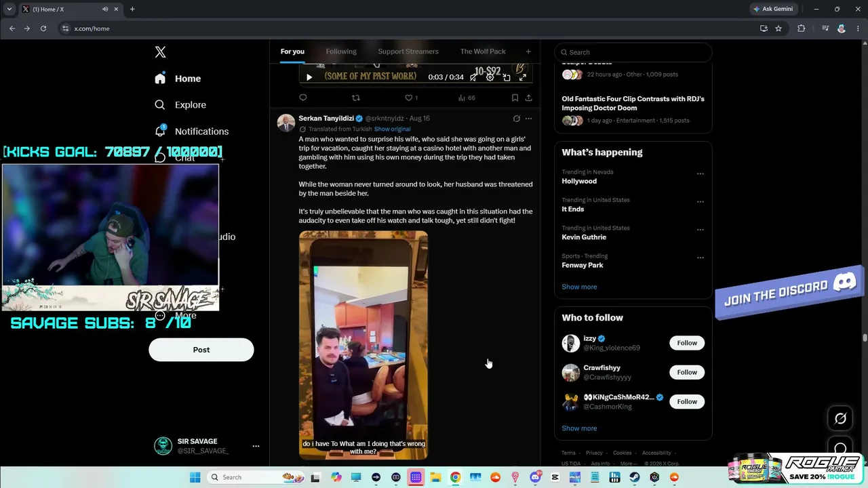Open more options on Serkan Tanyildizi's post
The width and height of the screenshot is (868, 488).
[528, 119]
